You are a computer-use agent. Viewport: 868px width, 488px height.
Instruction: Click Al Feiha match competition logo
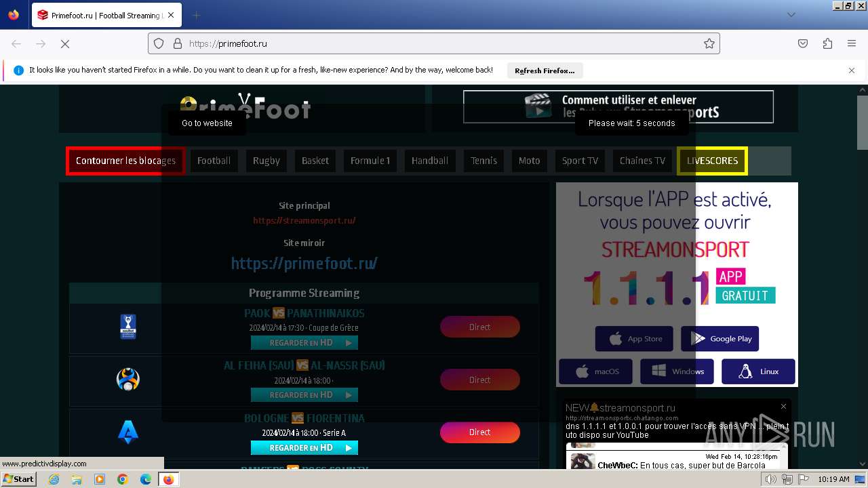click(128, 379)
